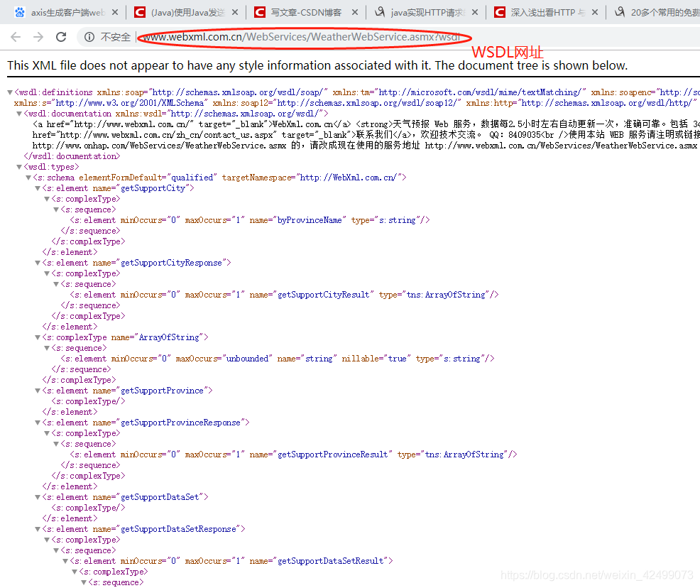Collapse the s:schema node
This screenshot has height=588, width=700.
click(28, 178)
